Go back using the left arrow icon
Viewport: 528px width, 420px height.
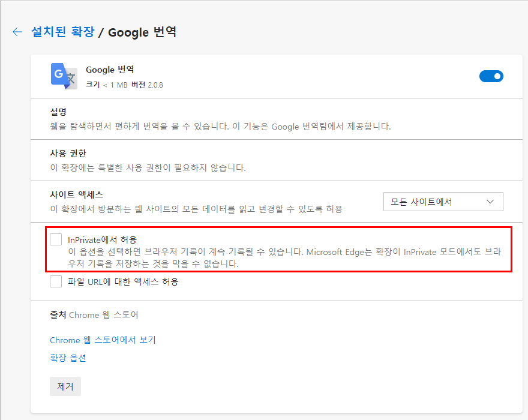[17, 32]
